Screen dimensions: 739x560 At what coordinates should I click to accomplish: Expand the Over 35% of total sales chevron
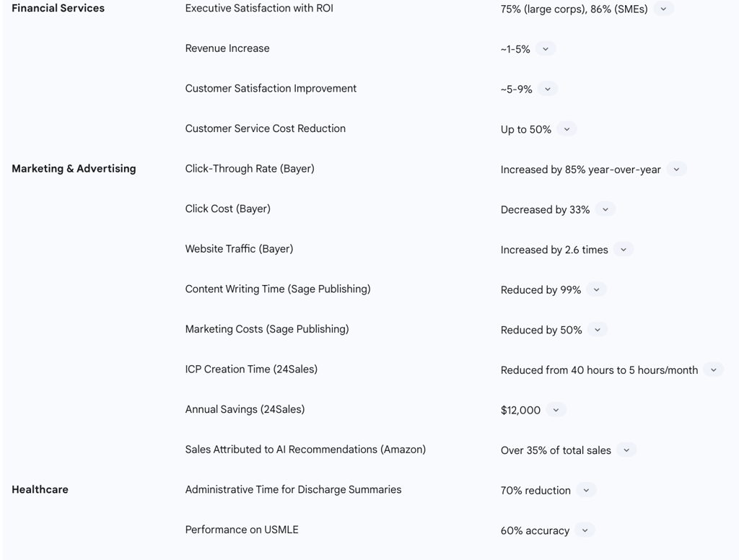pos(626,450)
